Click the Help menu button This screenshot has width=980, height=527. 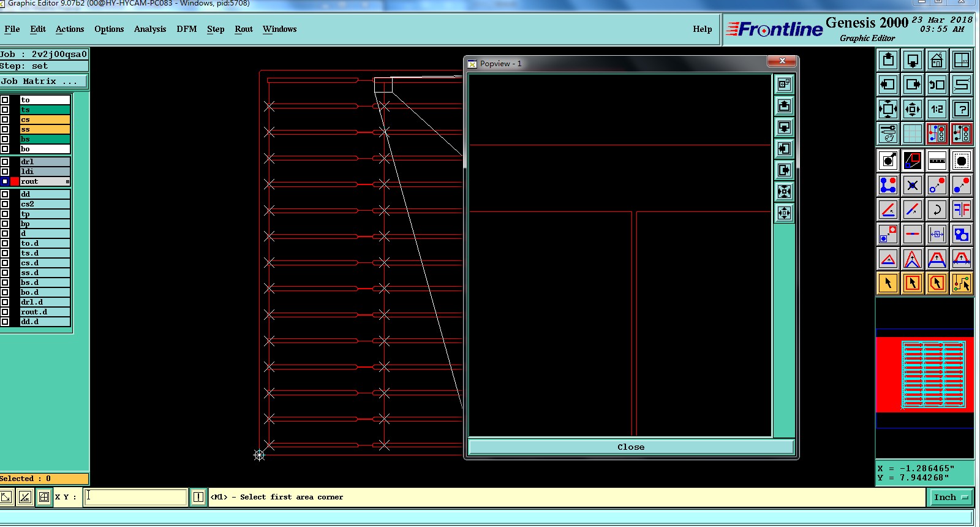(703, 29)
